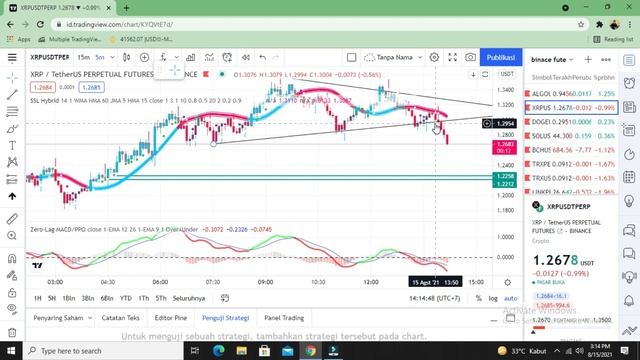Screen dimensions: 640x360
Task: Click the 1.2684 sell price button
Action: tap(43, 87)
